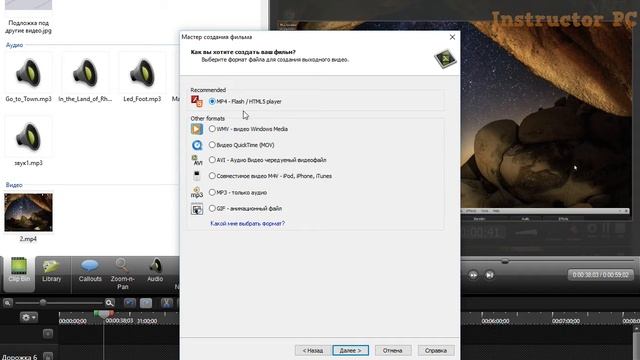Click timeline zoom out magnifier icon
The image size is (640, 360).
[7, 303]
